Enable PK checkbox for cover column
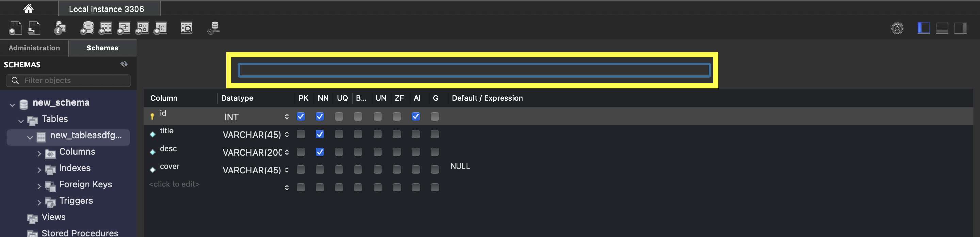Image resolution: width=980 pixels, height=237 pixels. (x=300, y=170)
